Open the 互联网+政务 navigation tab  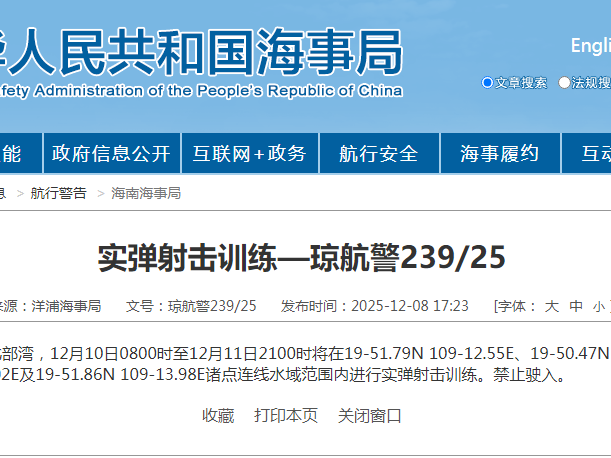tap(250, 154)
